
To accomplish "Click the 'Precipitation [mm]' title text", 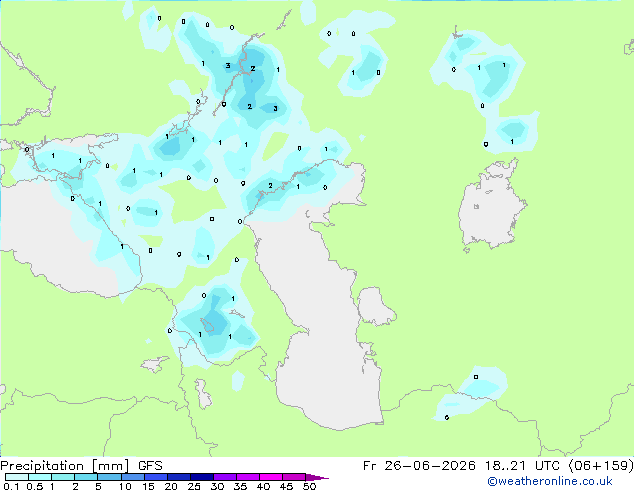I will click(65, 466).
